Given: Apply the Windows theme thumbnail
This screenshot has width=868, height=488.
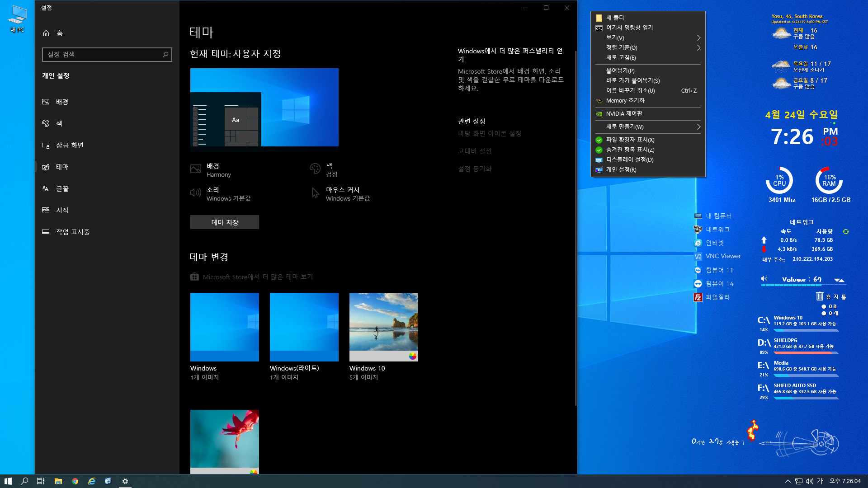Looking at the screenshot, I should (225, 327).
